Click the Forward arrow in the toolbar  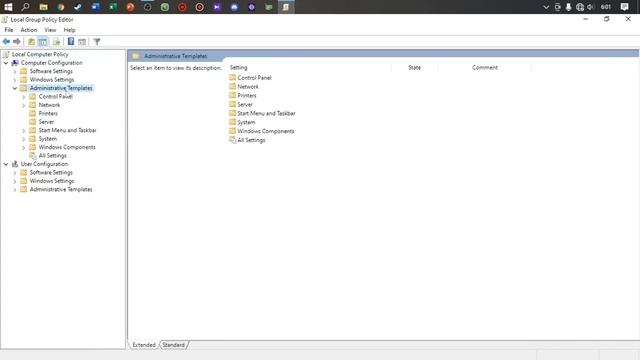point(17,42)
